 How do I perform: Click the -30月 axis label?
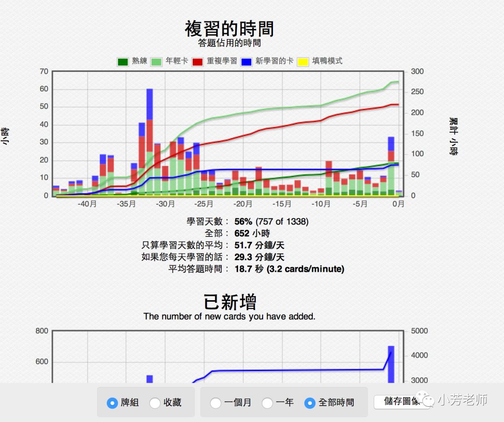(x=165, y=204)
